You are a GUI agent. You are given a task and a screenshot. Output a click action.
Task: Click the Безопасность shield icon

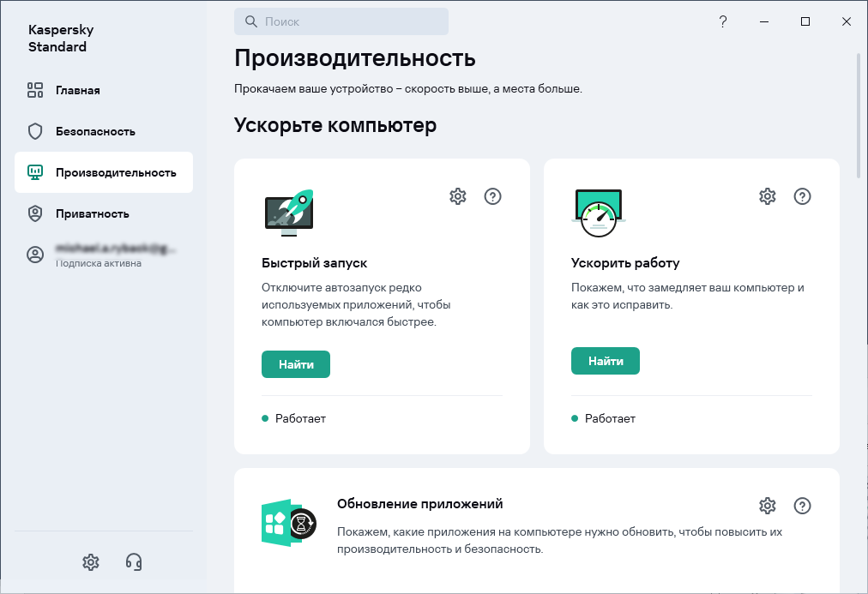tap(35, 131)
